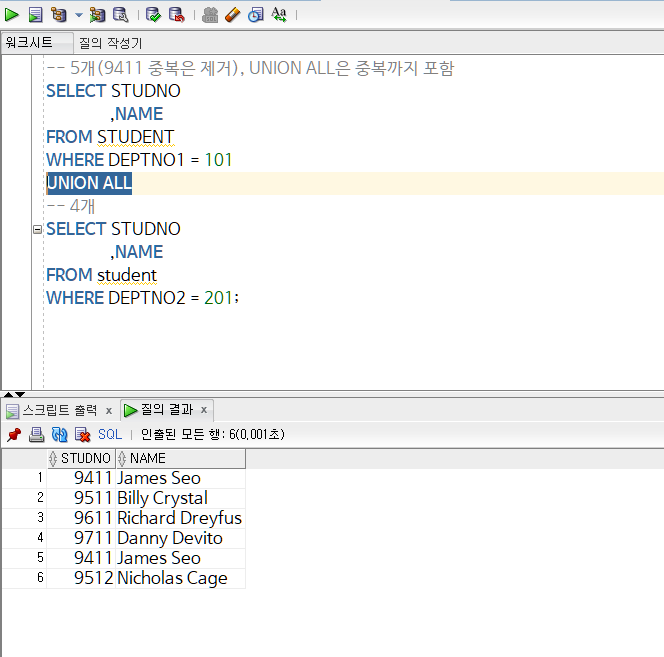The width and height of the screenshot is (664, 657).
Task: Click the -- 4개 comment line
Action: pyautogui.click(x=71, y=206)
